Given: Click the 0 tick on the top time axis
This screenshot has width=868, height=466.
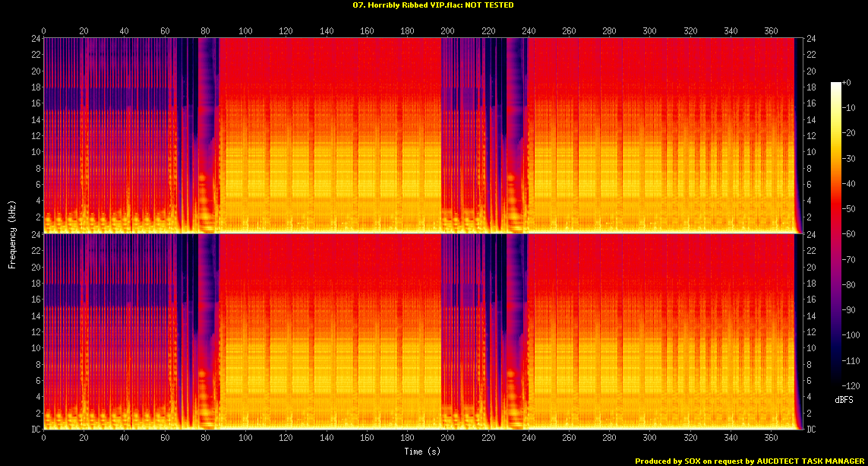Looking at the screenshot, I should coord(44,31).
